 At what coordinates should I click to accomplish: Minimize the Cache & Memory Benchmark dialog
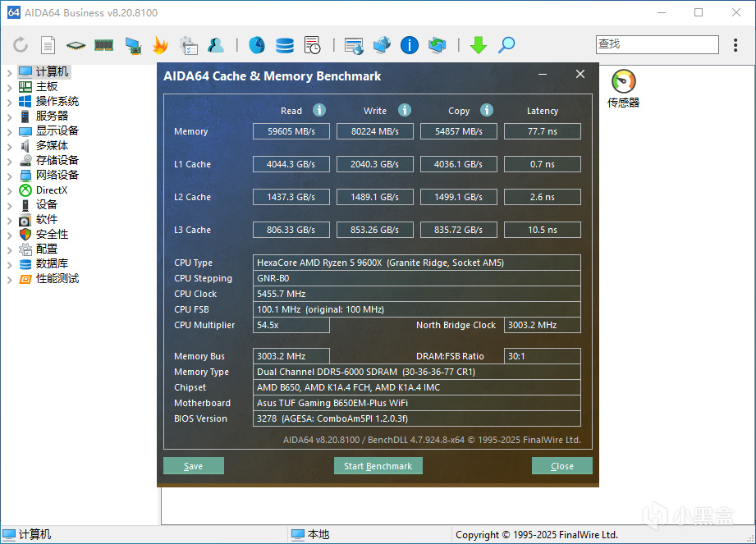coord(543,74)
